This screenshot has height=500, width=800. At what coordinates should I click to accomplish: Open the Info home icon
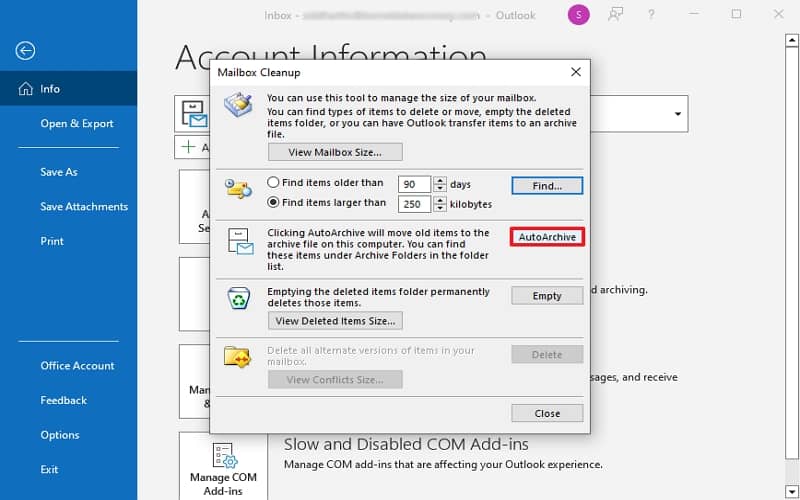pyautogui.click(x=26, y=89)
